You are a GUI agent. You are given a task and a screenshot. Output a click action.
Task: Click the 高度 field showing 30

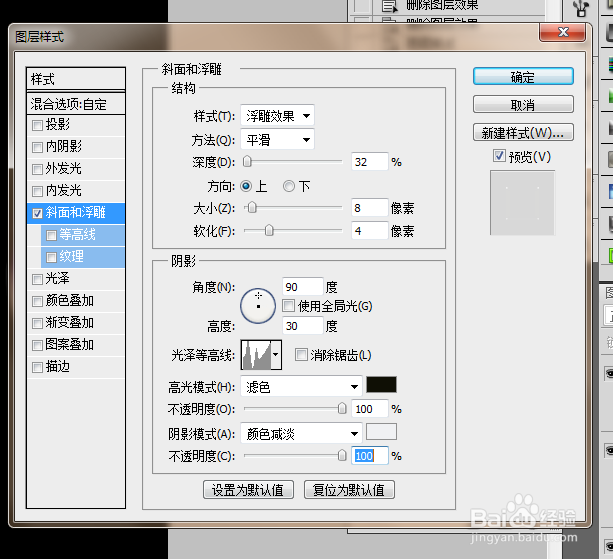(303, 326)
